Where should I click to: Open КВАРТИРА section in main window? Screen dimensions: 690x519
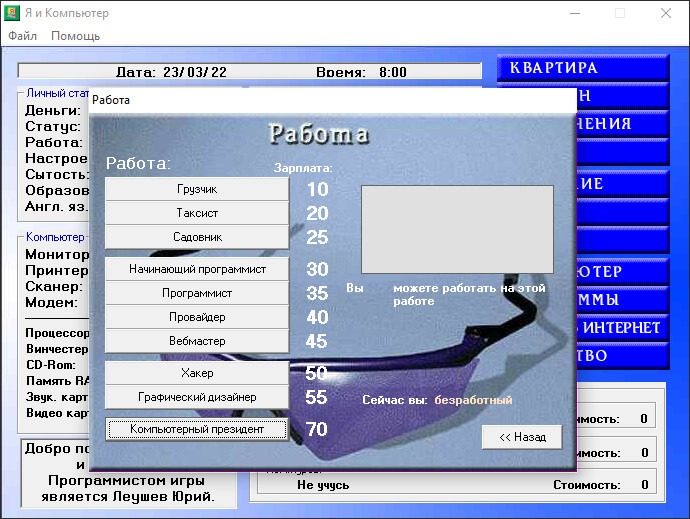click(x=583, y=68)
